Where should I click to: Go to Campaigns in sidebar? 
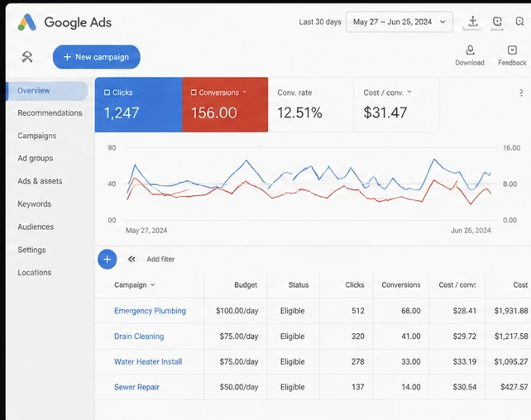[37, 136]
